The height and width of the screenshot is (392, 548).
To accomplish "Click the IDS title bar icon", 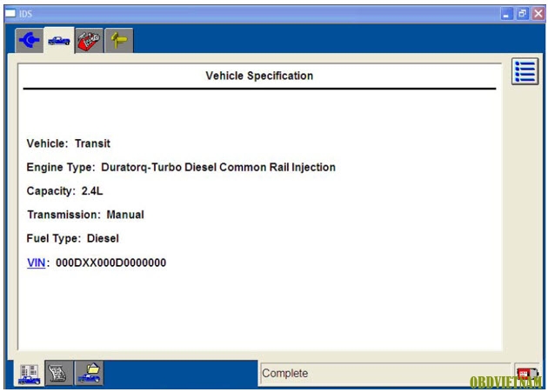I will (10, 13).
